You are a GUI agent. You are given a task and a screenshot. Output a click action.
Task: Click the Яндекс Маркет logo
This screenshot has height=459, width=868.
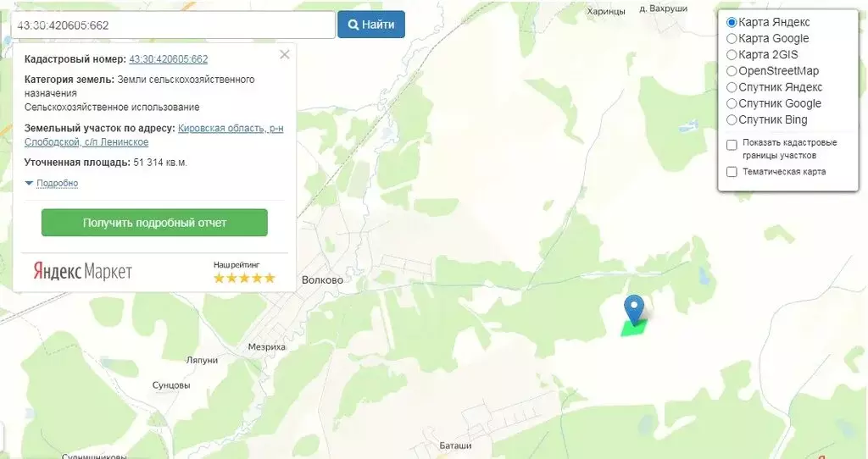click(x=83, y=271)
